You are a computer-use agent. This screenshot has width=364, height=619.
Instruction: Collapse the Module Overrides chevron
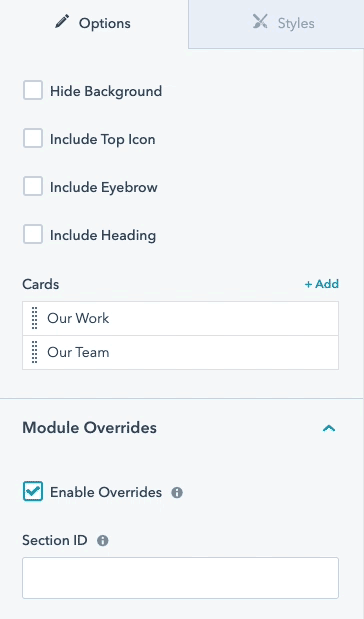(329, 428)
